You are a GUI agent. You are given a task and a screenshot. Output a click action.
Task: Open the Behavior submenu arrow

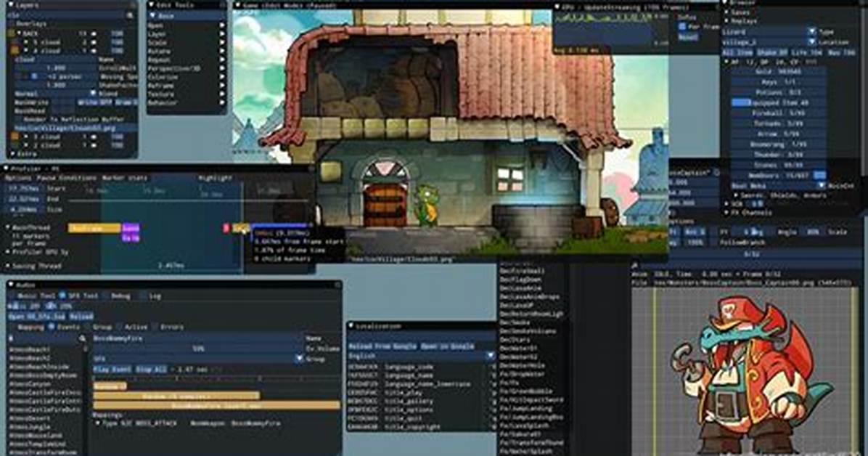[x=222, y=102]
